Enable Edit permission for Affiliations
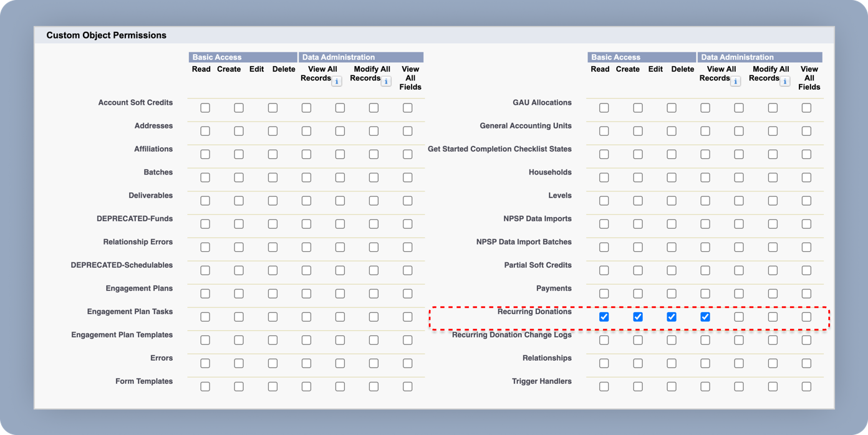The image size is (868, 435). pos(272,155)
